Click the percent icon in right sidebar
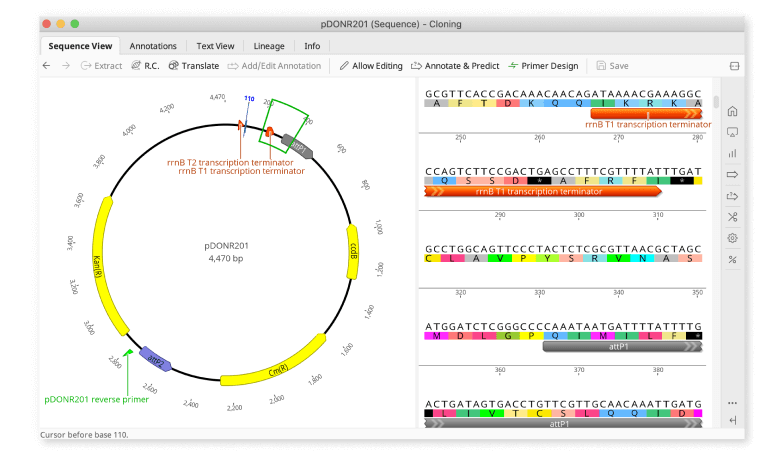Viewport: 784px width, 455px height. (732, 260)
